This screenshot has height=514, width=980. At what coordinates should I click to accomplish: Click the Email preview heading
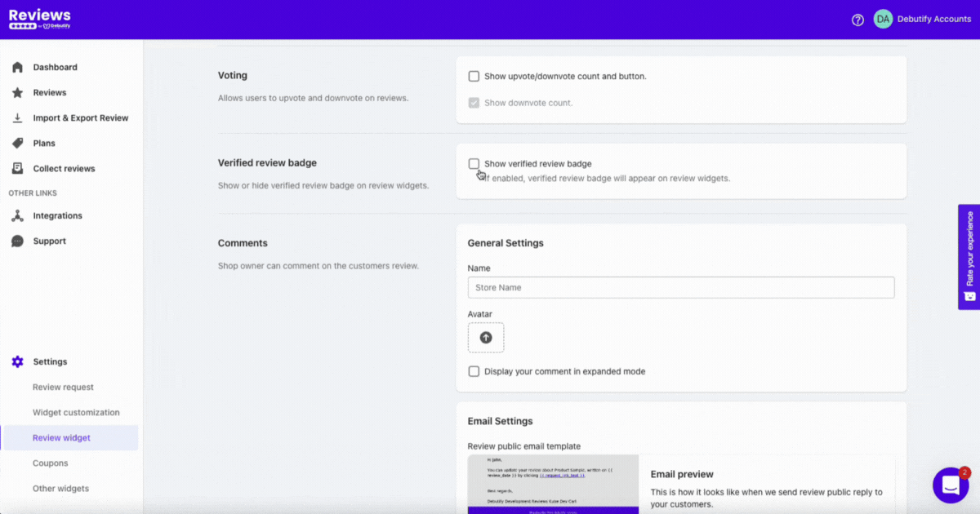[682, 474]
